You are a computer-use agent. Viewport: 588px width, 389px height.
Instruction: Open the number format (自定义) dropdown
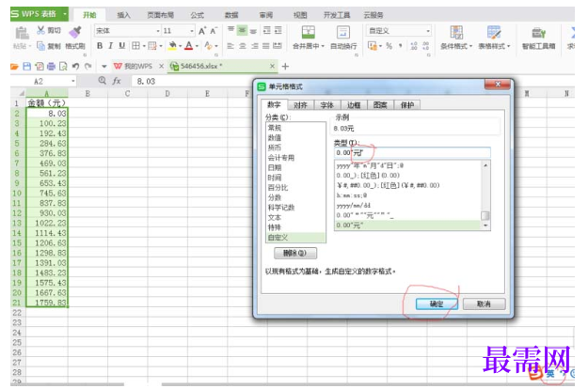[x=428, y=31]
